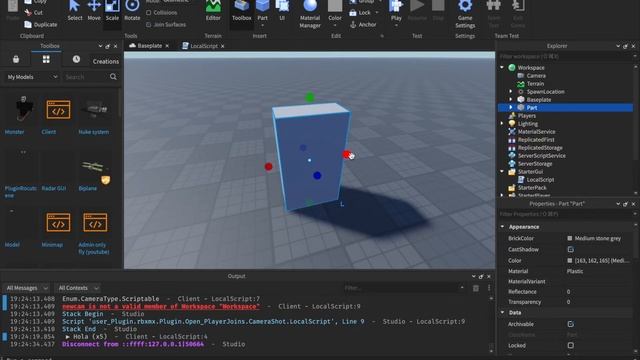Select the Minimap script thumbnail
The height and width of the screenshot is (360, 640).
[x=58, y=223]
